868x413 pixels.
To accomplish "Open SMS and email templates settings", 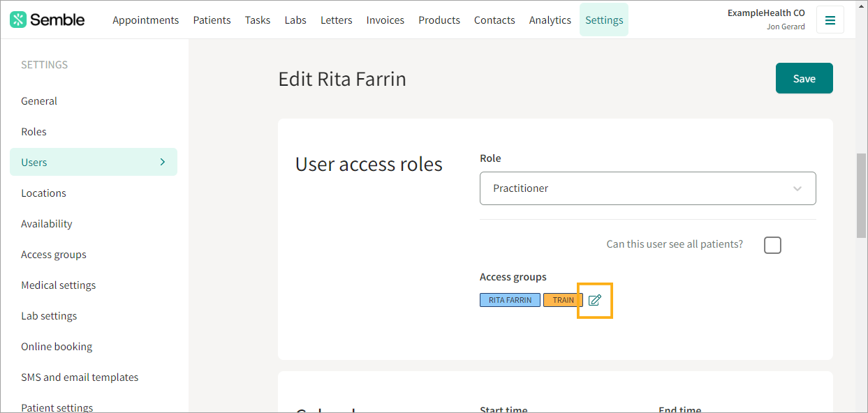I will click(80, 377).
